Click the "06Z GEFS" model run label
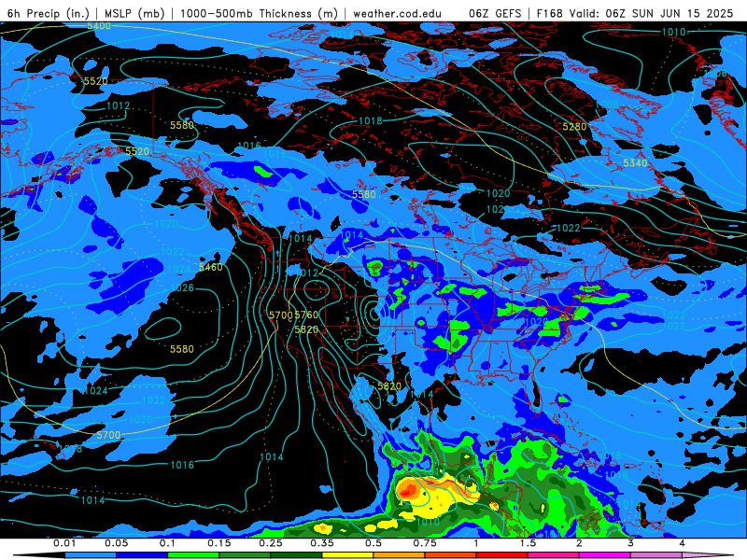The height and width of the screenshot is (560, 747). pyautogui.click(x=496, y=13)
